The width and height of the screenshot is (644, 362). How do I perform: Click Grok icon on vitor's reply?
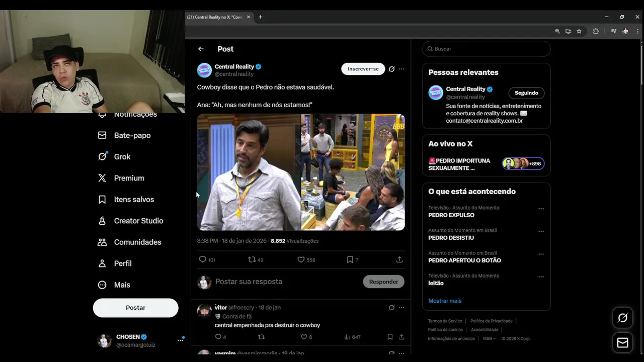[x=391, y=307]
